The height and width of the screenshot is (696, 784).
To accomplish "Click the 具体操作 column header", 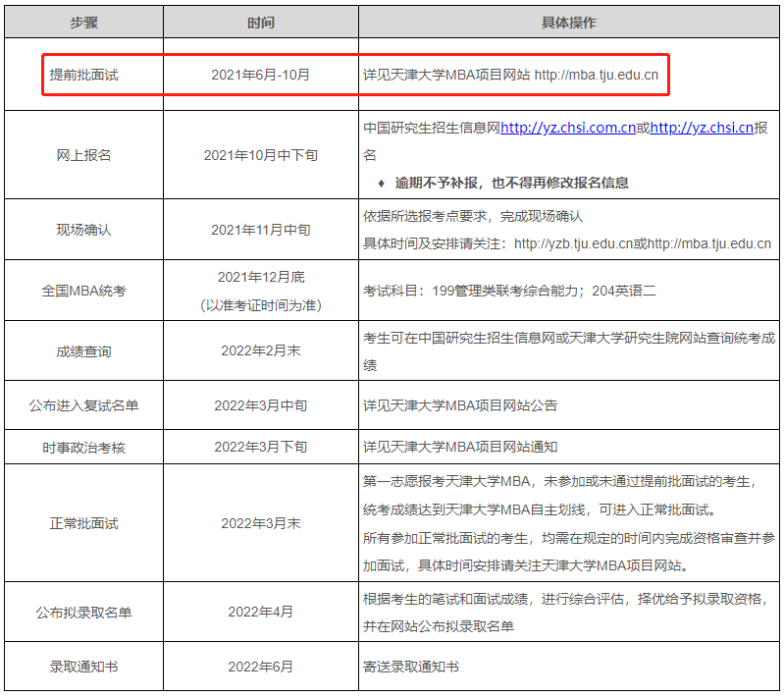I will click(569, 23).
